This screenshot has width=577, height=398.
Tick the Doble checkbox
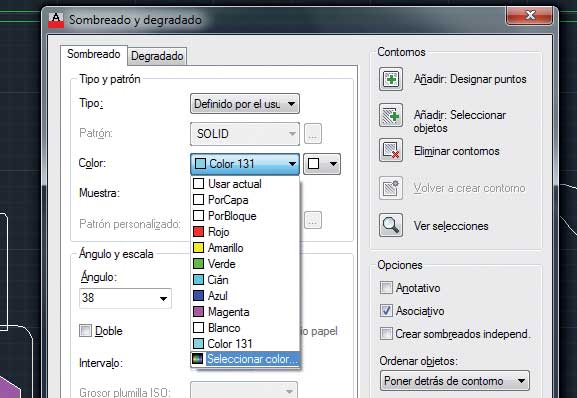tap(85, 331)
